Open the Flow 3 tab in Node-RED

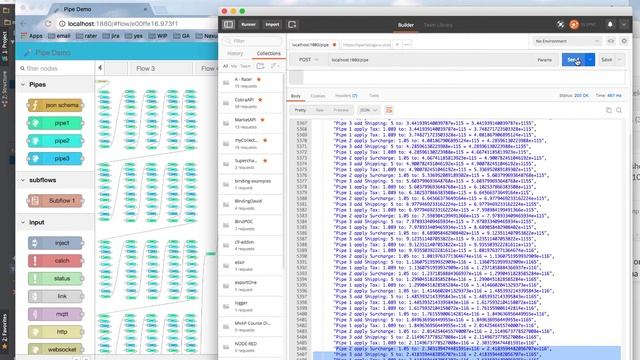146,69
